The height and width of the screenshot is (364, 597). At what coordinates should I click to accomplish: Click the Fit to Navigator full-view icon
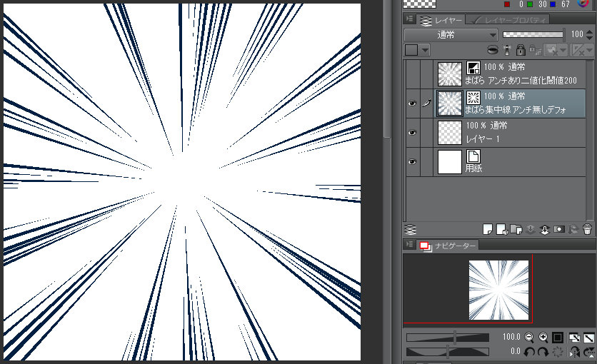pos(588,338)
